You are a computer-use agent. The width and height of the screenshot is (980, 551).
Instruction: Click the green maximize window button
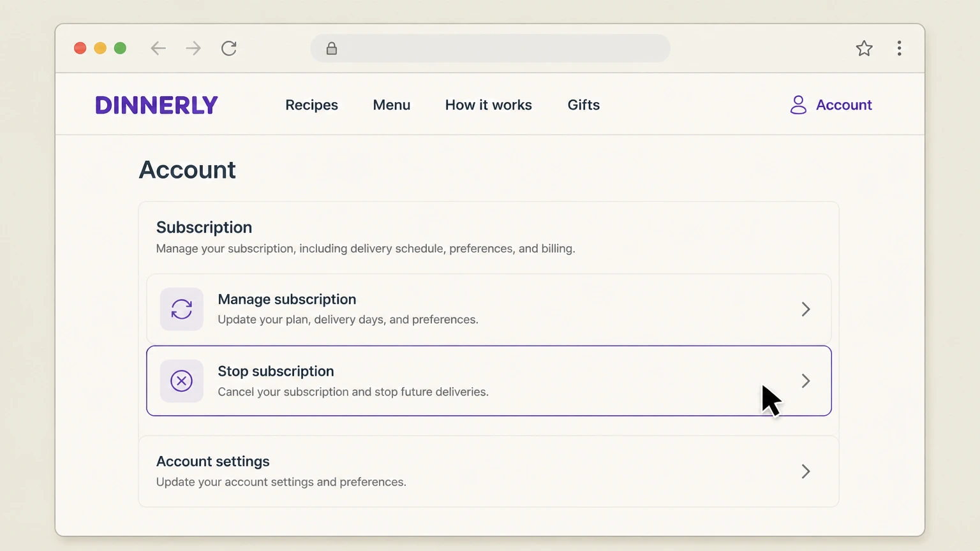[120, 48]
